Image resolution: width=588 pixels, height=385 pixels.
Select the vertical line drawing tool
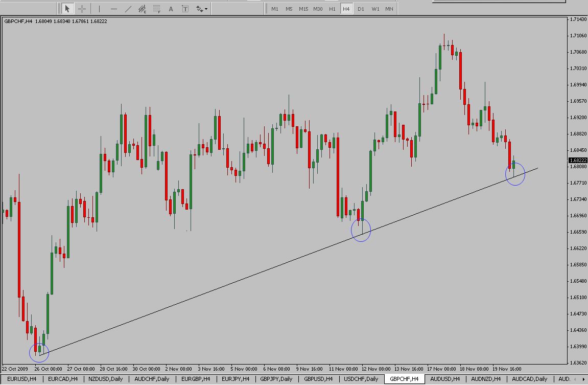[x=99, y=9]
